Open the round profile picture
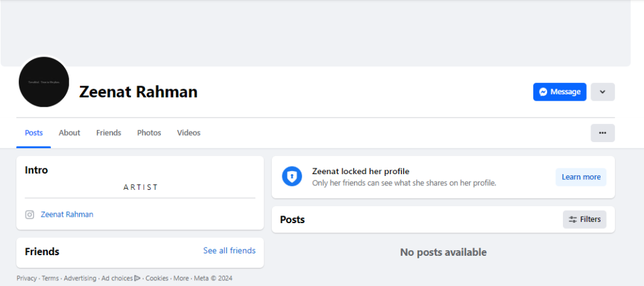Viewport: 644px width, 286px height. (44, 82)
